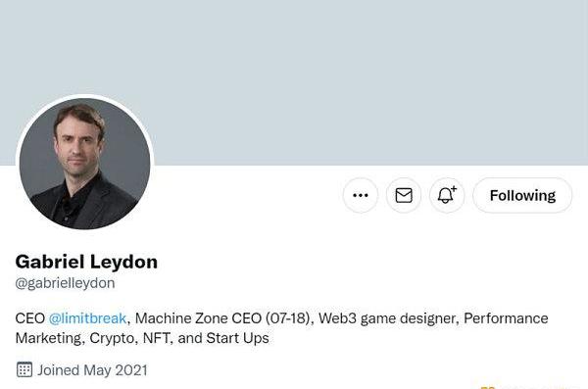This screenshot has height=389, width=588.
Task: Turn on notifications with the bell icon
Action: (447, 195)
